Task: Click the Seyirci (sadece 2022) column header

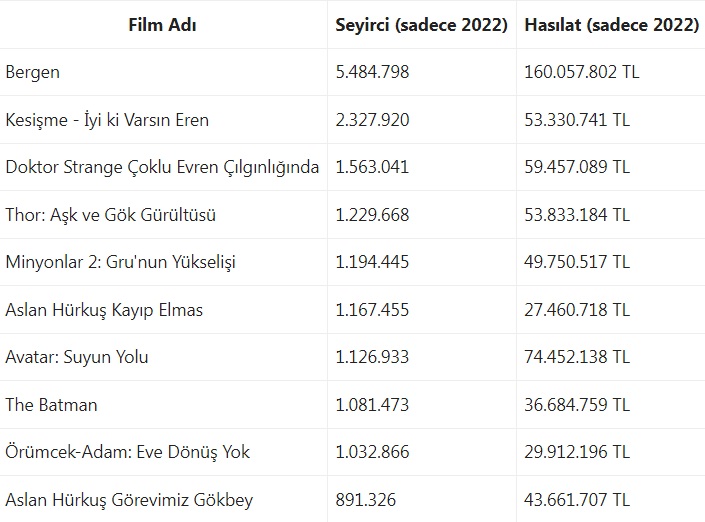Action: coord(421,25)
